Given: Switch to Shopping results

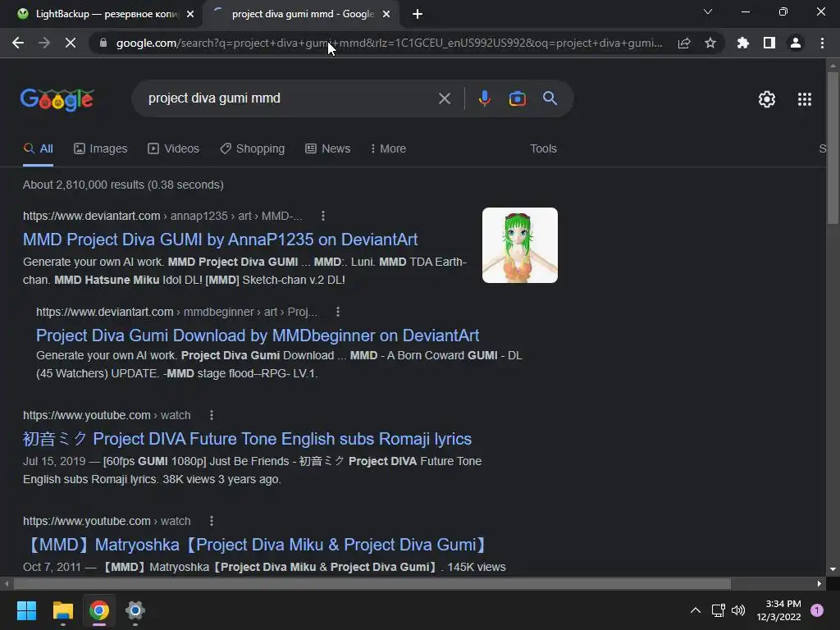Looking at the screenshot, I should coord(253,149).
